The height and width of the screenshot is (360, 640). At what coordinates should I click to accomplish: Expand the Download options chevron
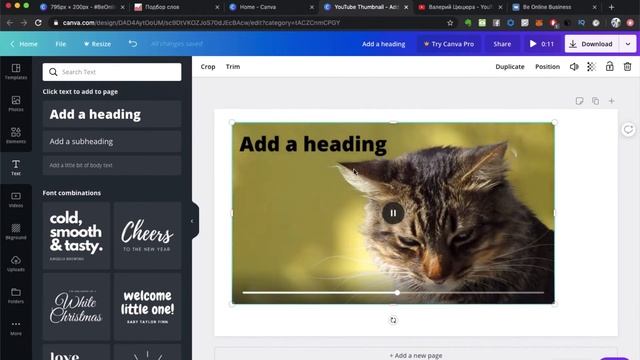coord(628,44)
